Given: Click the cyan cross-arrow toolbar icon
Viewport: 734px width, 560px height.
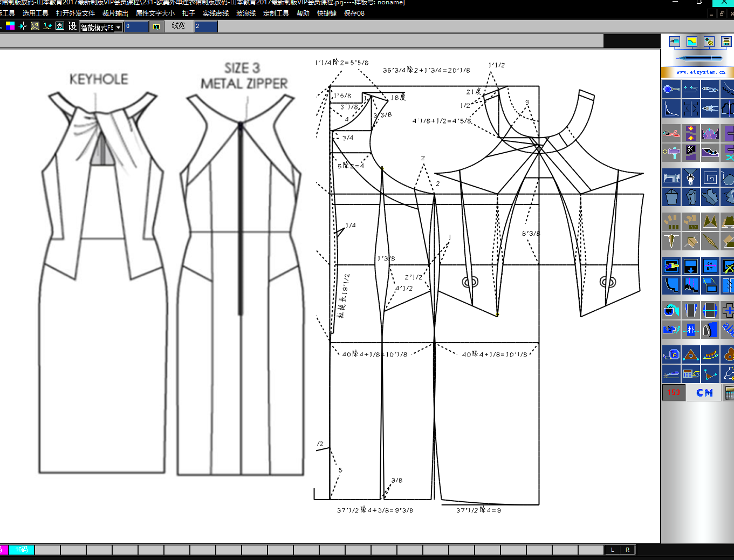Looking at the screenshot, I should point(23,25).
